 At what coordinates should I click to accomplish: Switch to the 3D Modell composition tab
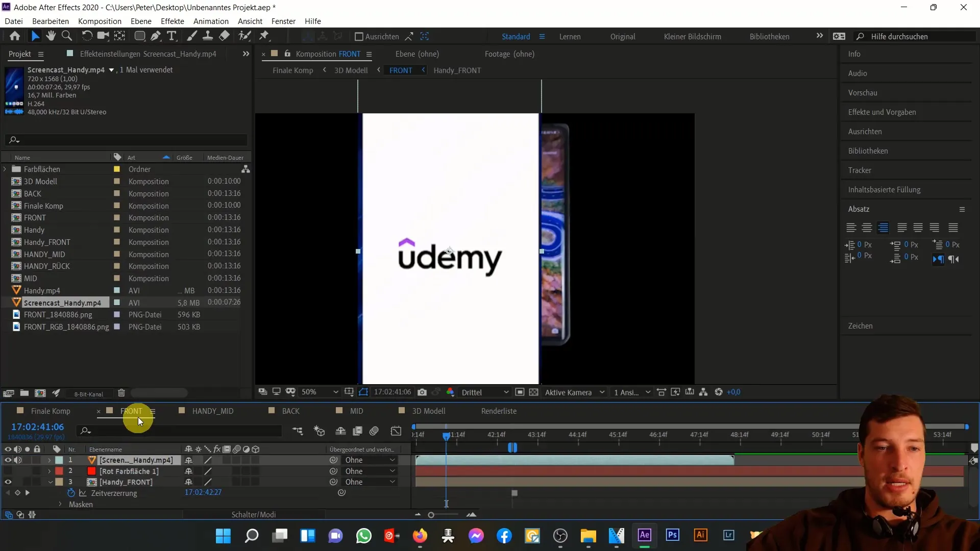(x=429, y=411)
